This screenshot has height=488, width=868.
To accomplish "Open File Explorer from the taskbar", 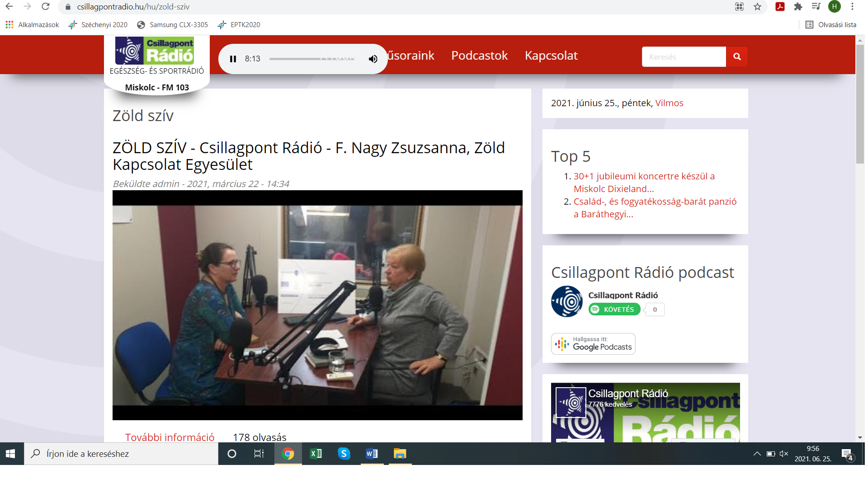I will click(x=400, y=454).
